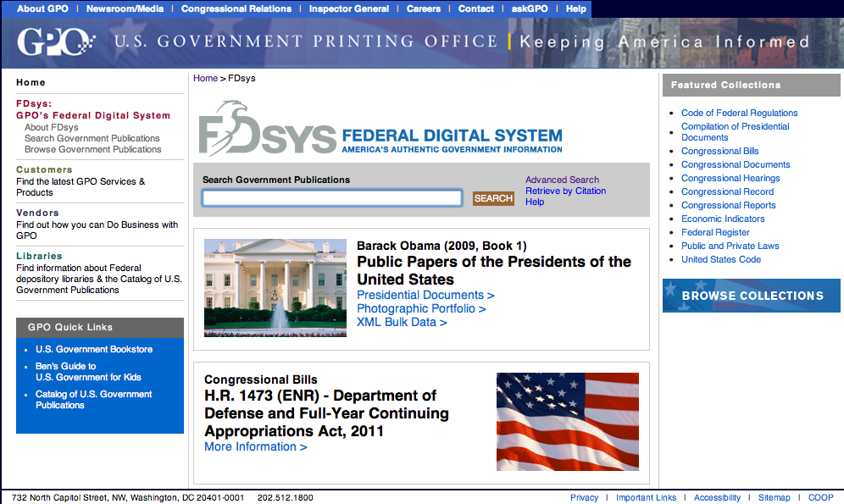
Task: Open United States Code collection
Action: 721,259
